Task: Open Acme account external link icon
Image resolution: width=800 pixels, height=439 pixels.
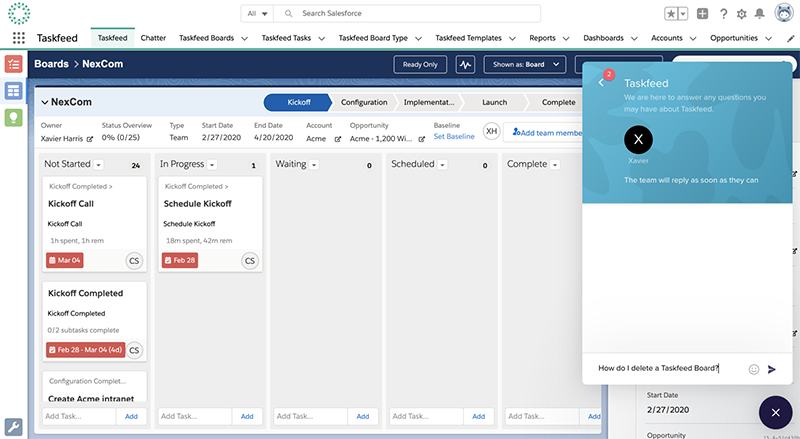Action: point(337,139)
